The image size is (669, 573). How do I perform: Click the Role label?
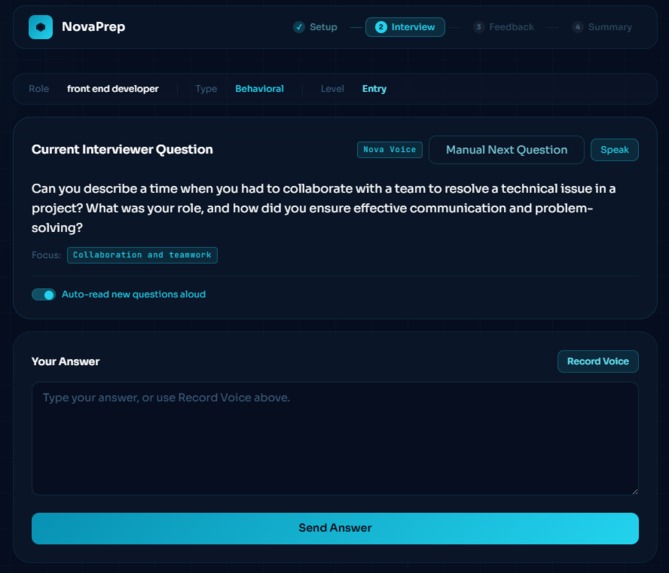(39, 89)
